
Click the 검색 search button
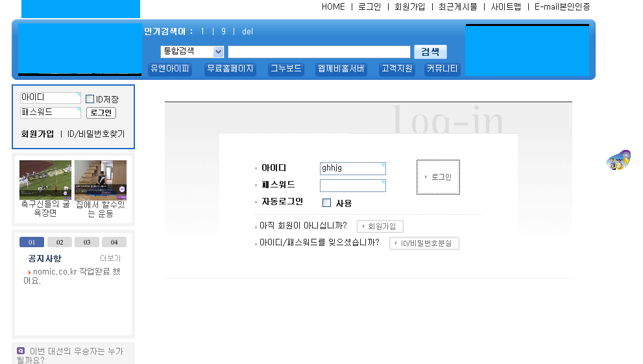tap(430, 52)
